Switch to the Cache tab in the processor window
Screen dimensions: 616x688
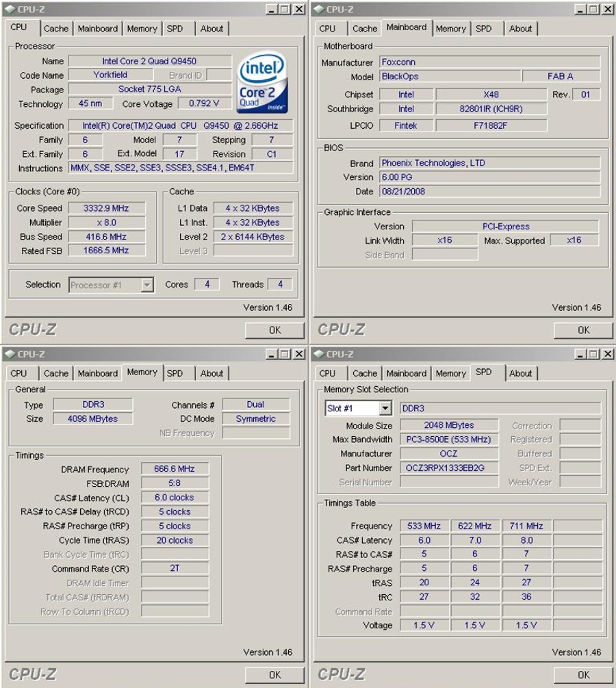pos(56,29)
